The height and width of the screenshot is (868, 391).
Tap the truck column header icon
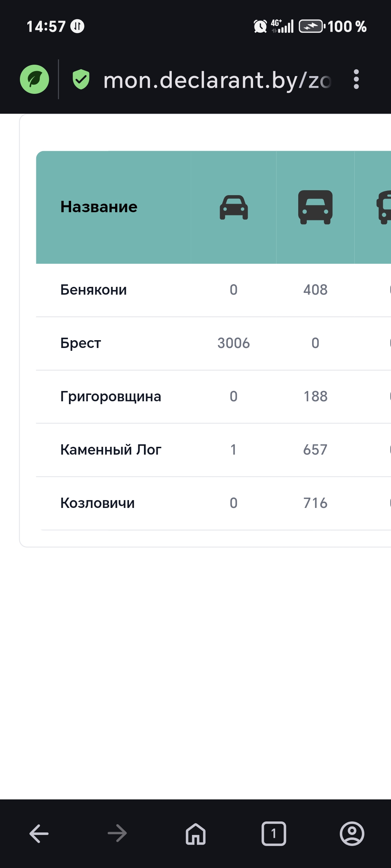pos(315,207)
